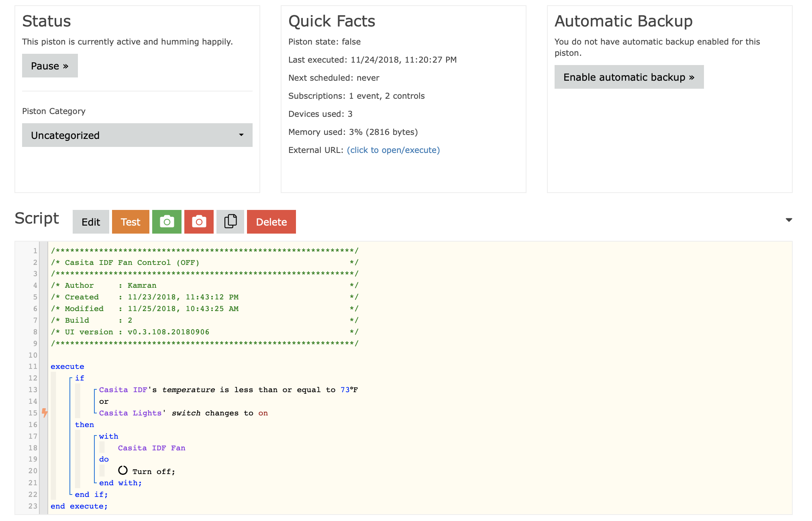Viewport: 812px width, 521px height.
Task: Click the Casita Lights switch condition
Action: pos(184,413)
